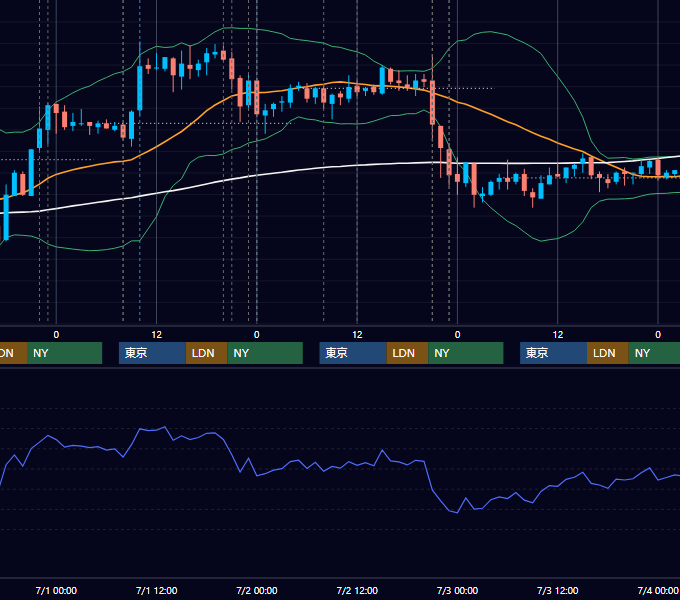Choose the 東京 session bar for 7/3
This screenshot has width=680, height=600.
point(554,353)
